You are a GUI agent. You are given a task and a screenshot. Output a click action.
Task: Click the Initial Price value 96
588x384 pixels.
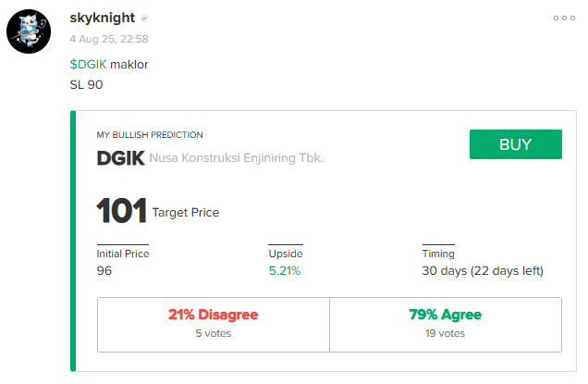tap(104, 270)
